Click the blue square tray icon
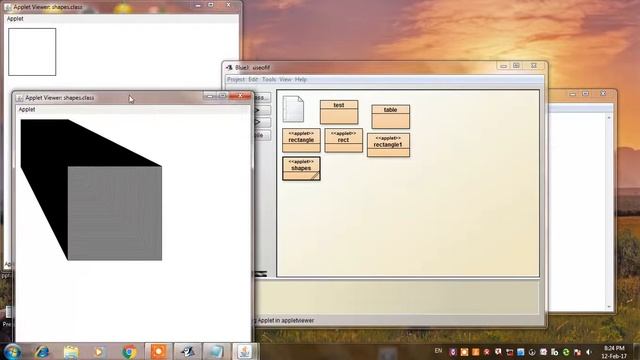640x360 pixels. click(x=521, y=352)
